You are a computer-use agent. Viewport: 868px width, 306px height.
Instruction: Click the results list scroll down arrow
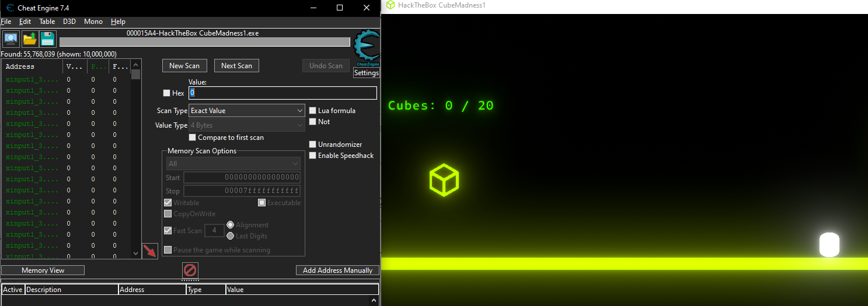136,254
